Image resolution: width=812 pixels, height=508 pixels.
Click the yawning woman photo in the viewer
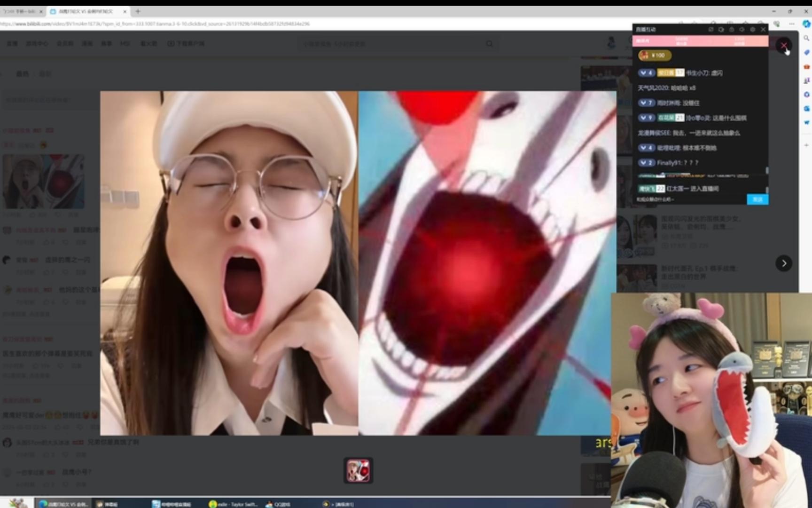(229, 263)
